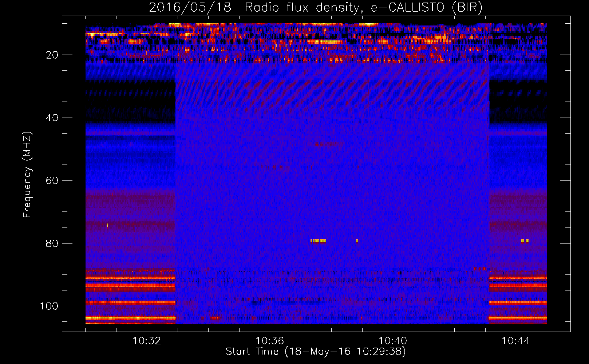Click the yellow spot pair near 80 MHz after 10:44

(x=525, y=241)
